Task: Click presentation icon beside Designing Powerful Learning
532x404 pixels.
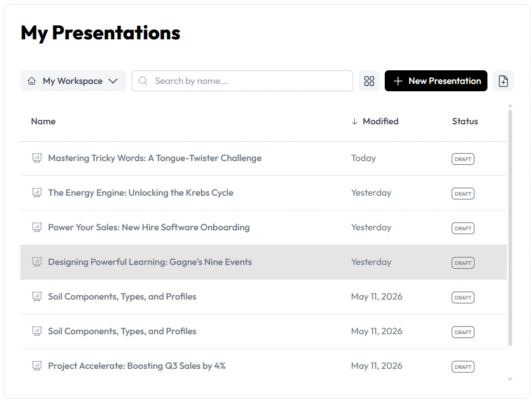Action: [37, 262]
